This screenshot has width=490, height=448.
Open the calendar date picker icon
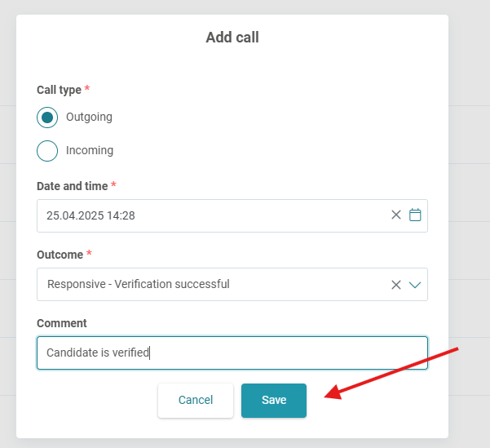pyautogui.click(x=415, y=215)
